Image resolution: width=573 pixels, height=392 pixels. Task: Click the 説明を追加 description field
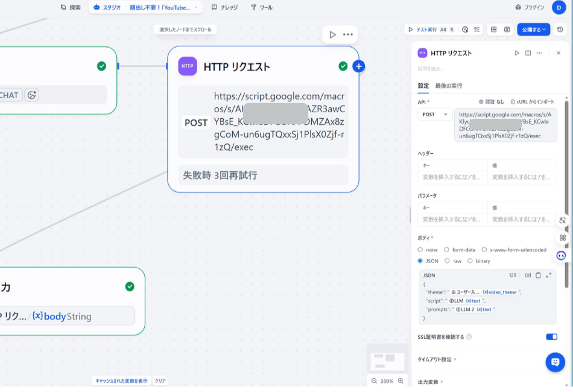click(x=431, y=68)
